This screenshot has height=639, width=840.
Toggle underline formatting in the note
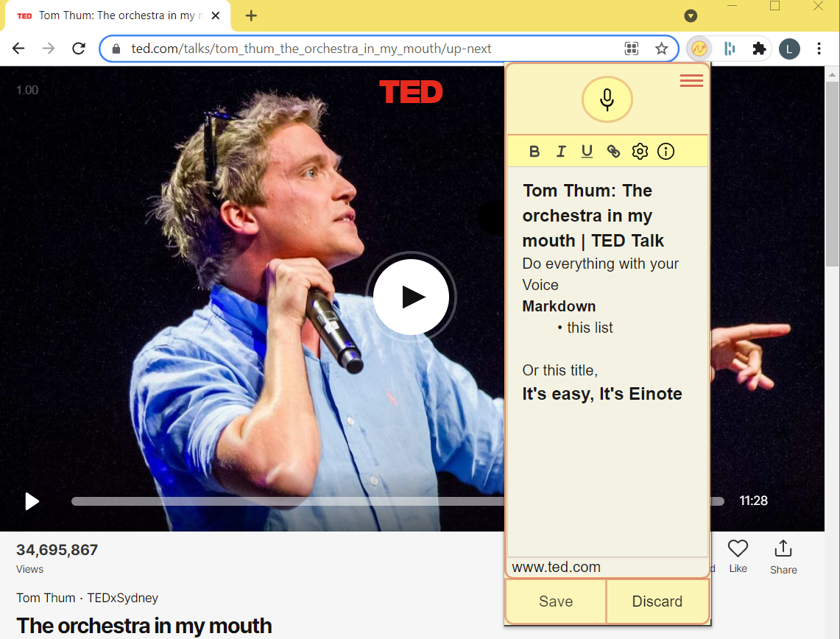point(587,152)
